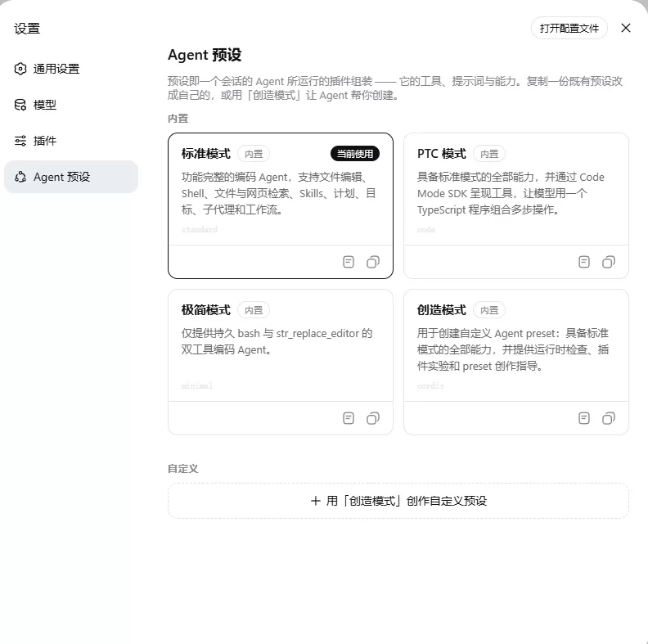Duplicate the PTC 模式 preset via copy icon
The width and height of the screenshot is (648, 644).
(609, 262)
